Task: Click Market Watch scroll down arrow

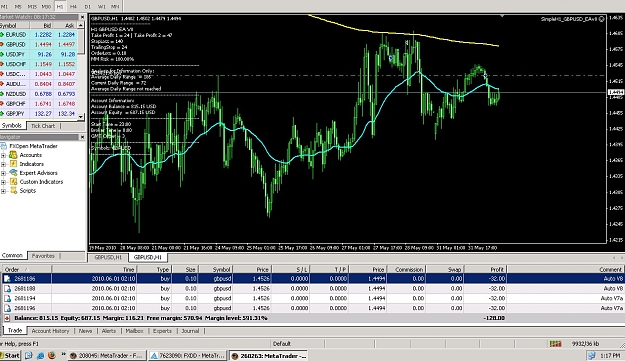Action: tap(81, 116)
